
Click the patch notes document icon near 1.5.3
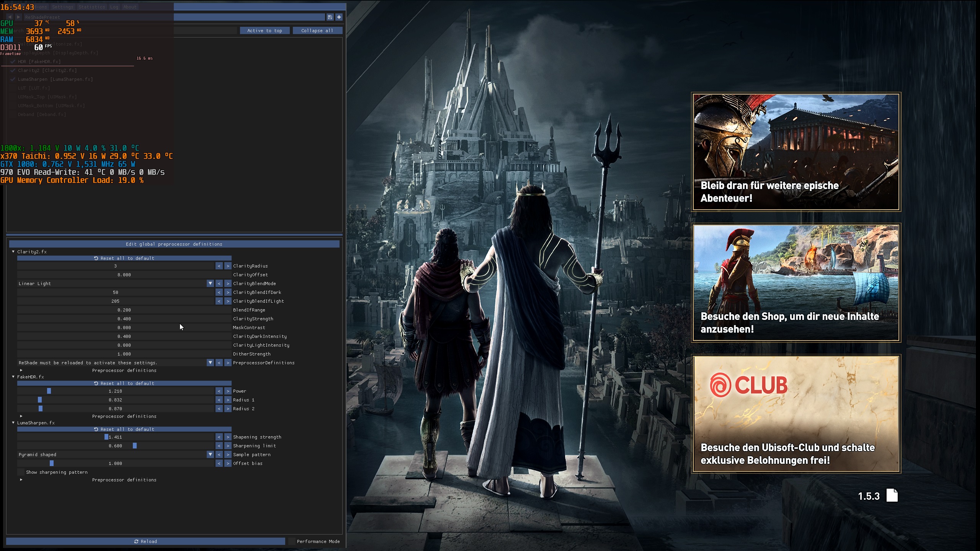(892, 495)
